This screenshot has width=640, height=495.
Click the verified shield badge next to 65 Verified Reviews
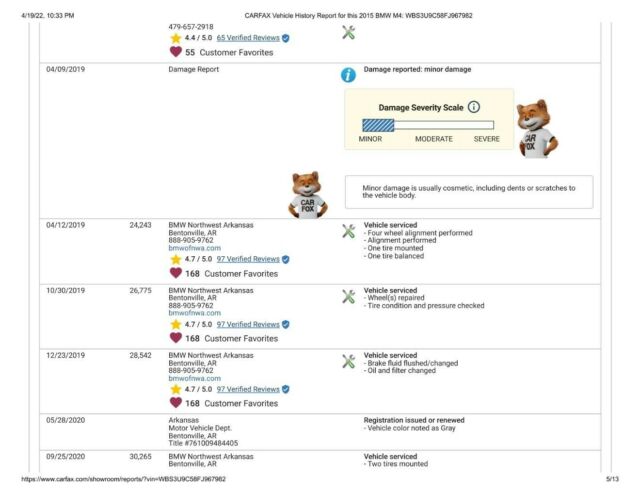click(286, 38)
